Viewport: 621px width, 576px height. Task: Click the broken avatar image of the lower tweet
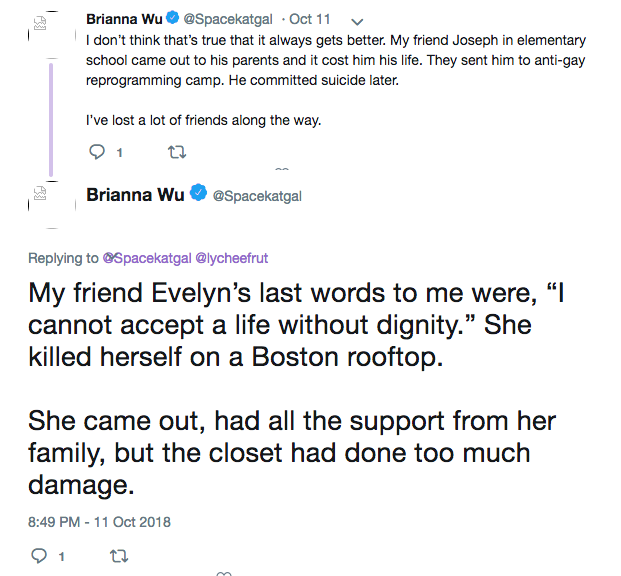(x=40, y=193)
